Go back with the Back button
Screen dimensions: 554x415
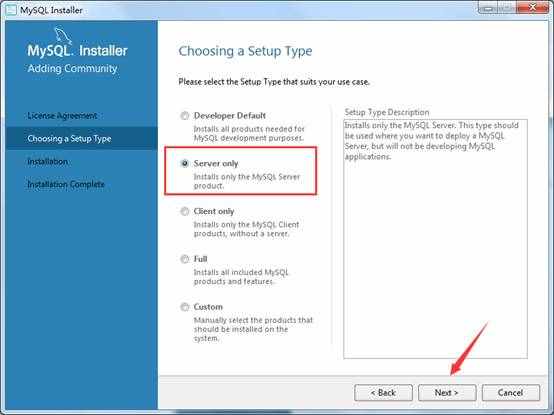point(383,392)
